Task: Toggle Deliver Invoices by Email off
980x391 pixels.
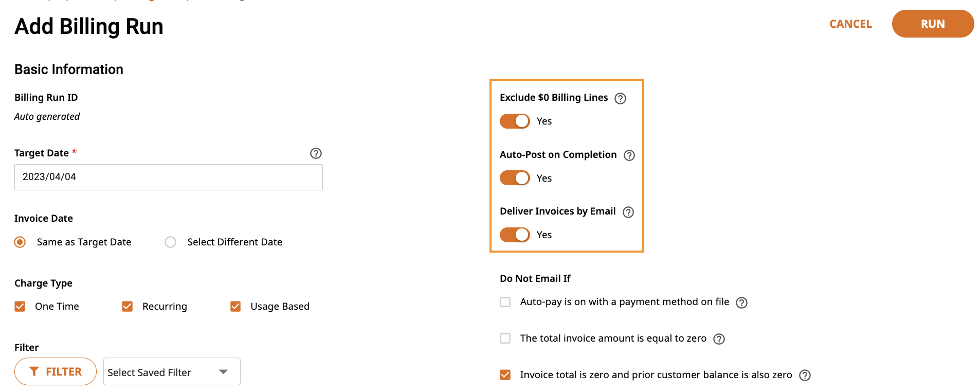Action: click(x=515, y=235)
